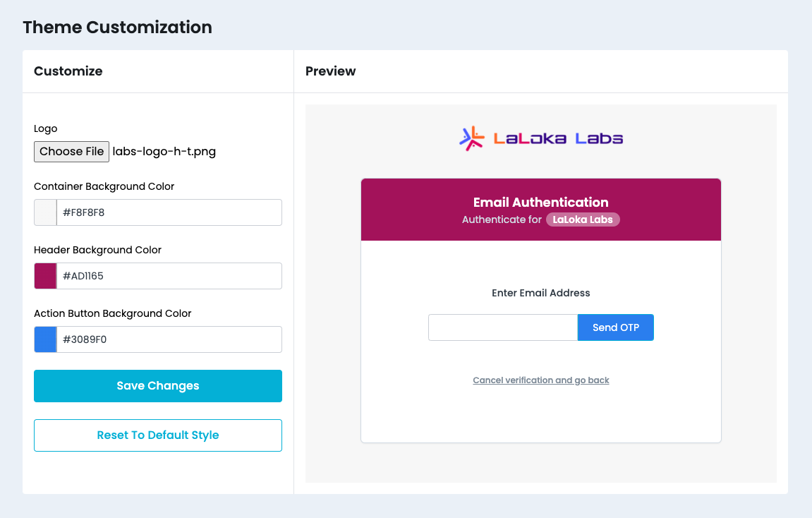Click the Customize panel heading
The height and width of the screenshot is (518, 812).
click(68, 71)
